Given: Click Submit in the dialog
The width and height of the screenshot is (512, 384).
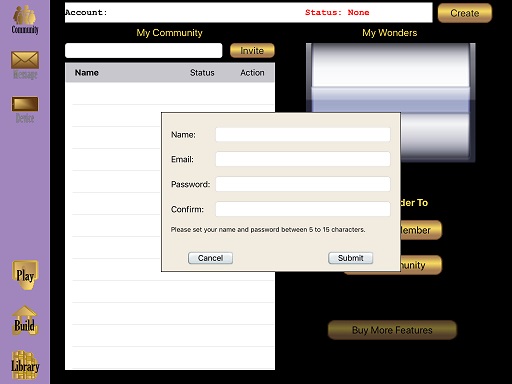Looking at the screenshot, I should [x=350, y=258].
